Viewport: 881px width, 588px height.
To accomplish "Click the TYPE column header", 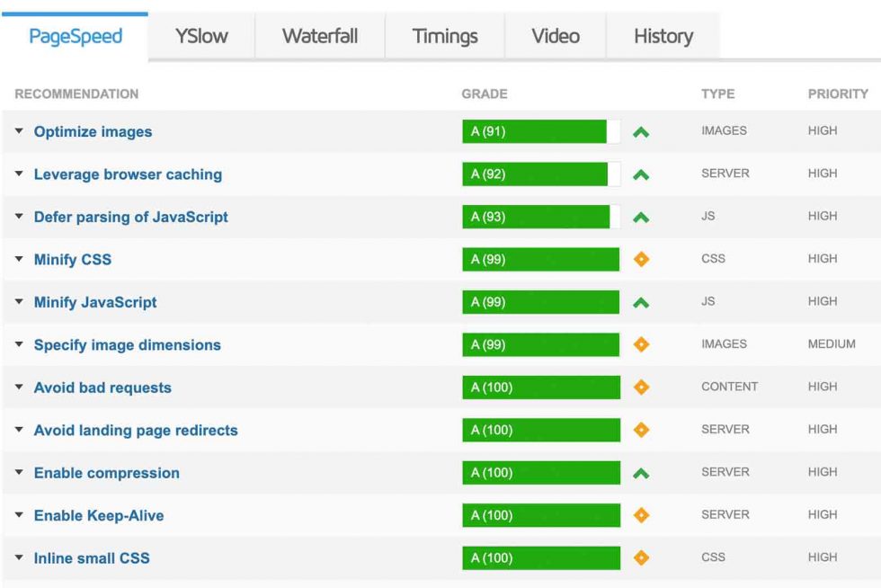I will click(x=717, y=94).
